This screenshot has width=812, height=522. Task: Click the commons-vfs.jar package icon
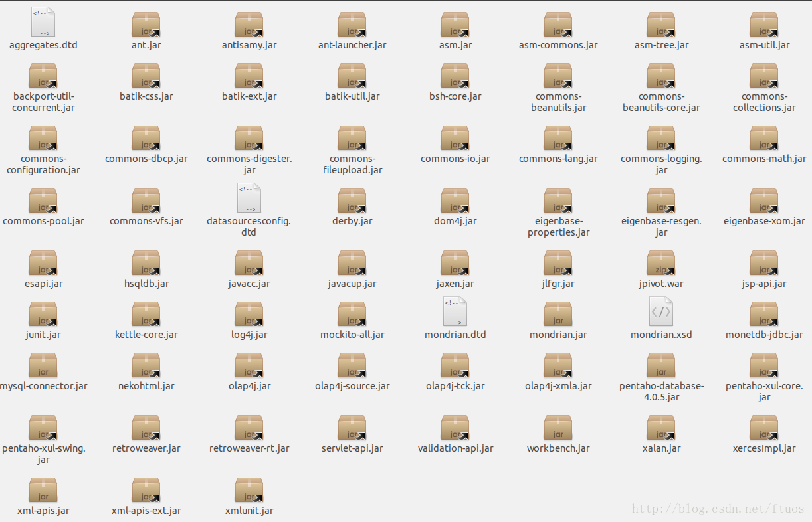[146, 201]
